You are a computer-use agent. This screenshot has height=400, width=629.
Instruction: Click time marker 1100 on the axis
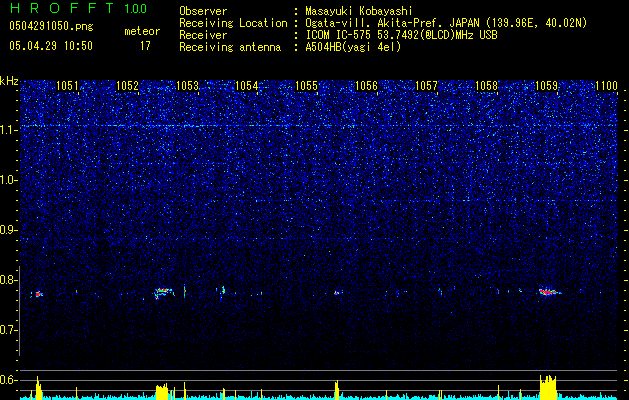pyautogui.click(x=607, y=85)
